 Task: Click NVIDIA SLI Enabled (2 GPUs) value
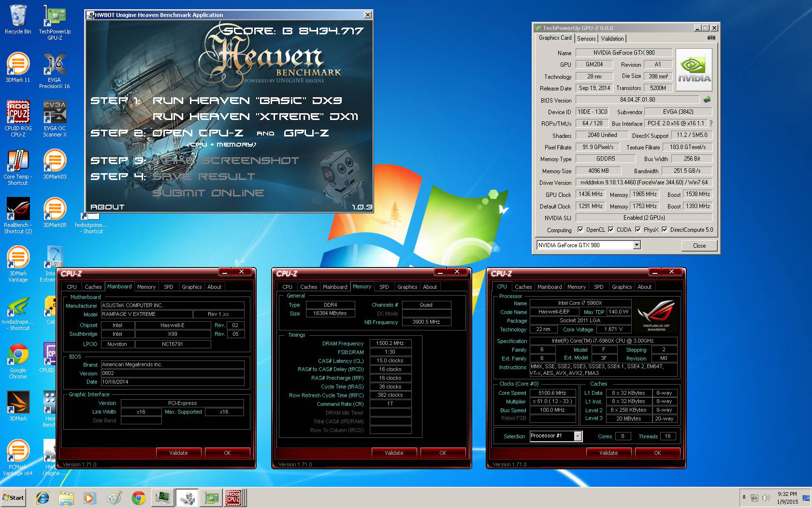click(x=643, y=218)
